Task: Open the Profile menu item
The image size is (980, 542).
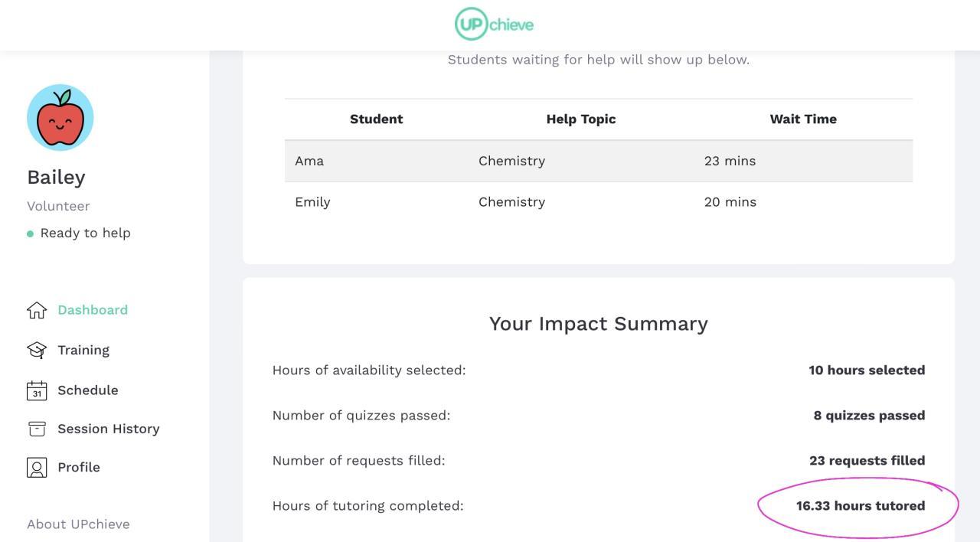Action: point(79,468)
